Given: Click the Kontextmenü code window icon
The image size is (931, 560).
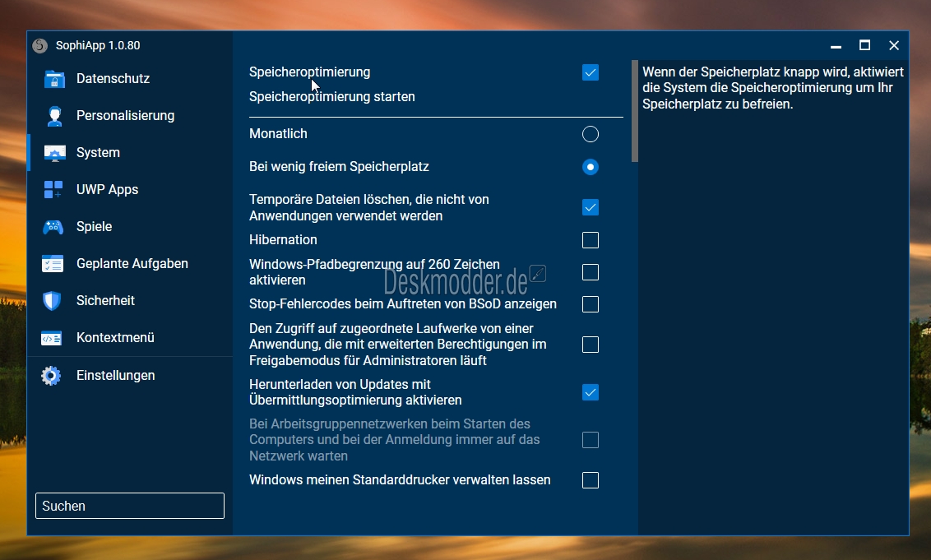Looking at the screenshot, I should [51, 338].
